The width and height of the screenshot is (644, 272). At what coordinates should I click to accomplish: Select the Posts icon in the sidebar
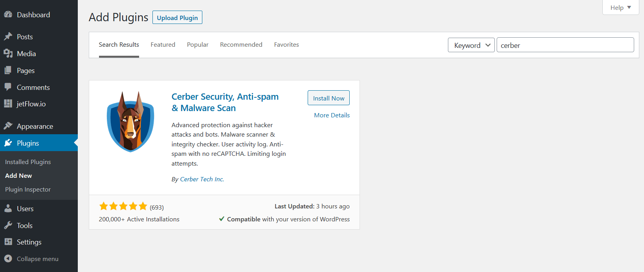[x=8, y=36]
